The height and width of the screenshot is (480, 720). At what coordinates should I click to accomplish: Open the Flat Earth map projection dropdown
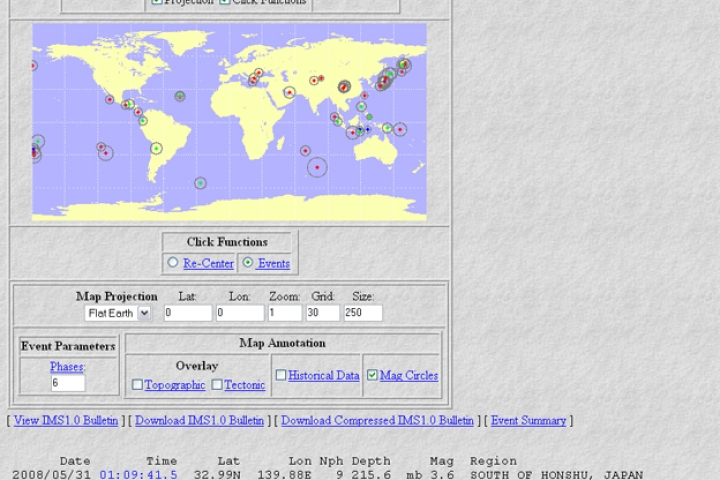point(118,313)
